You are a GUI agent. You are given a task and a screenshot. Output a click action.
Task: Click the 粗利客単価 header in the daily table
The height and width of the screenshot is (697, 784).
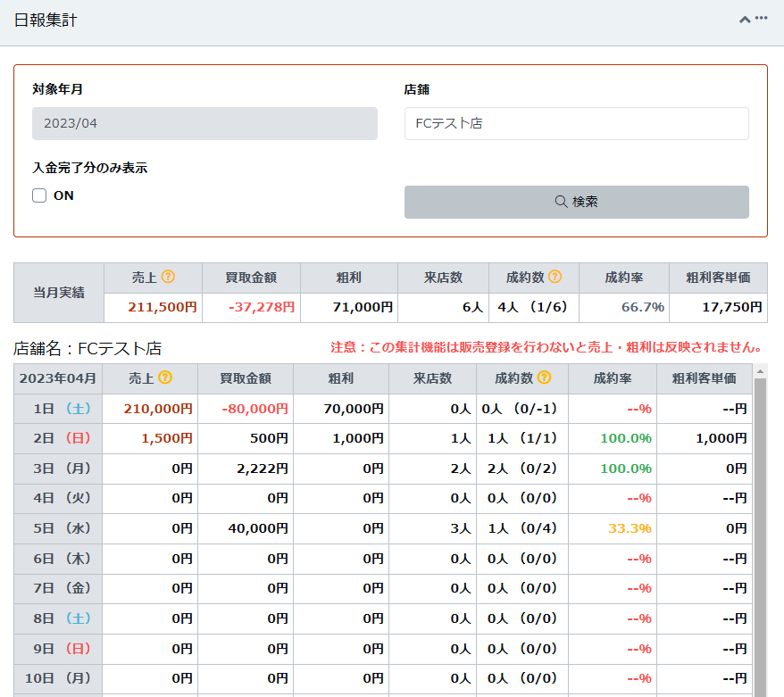pos(704,378)
